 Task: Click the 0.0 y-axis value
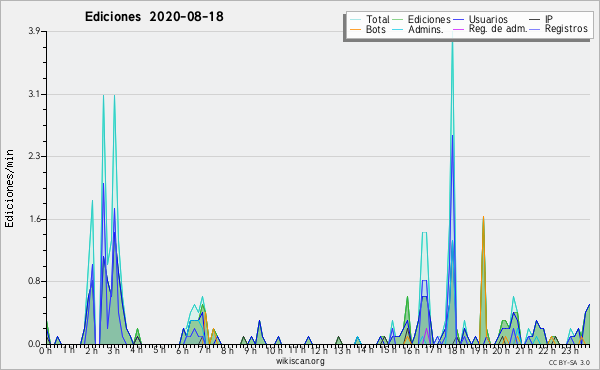34,344
